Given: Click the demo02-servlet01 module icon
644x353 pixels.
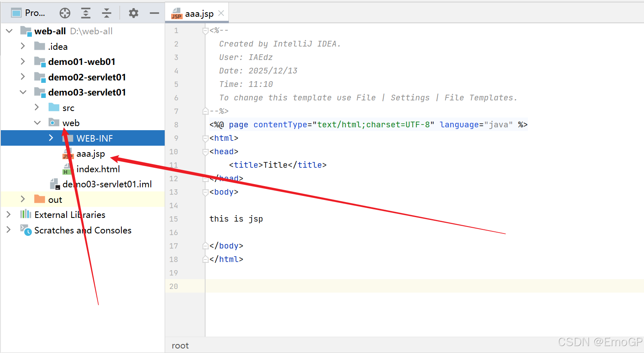Looking at the screenshot, I should (x=40, y=77).
